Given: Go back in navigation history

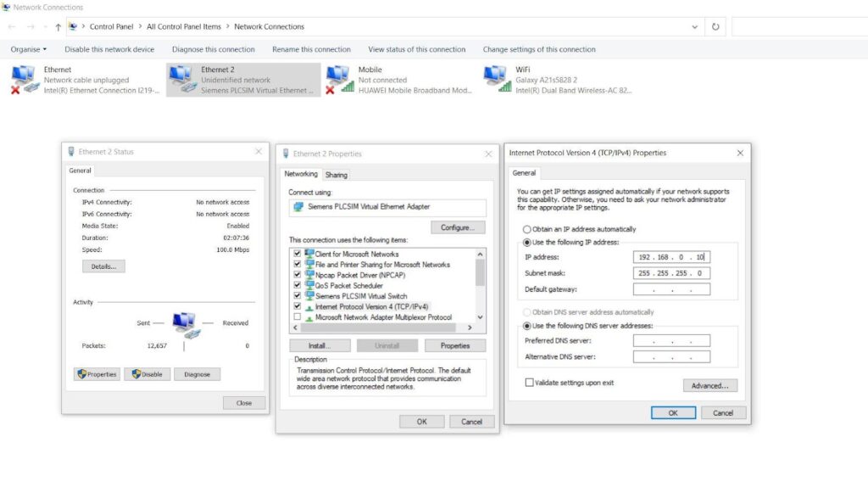Looking at the screenshot, I should coord(12,26).
